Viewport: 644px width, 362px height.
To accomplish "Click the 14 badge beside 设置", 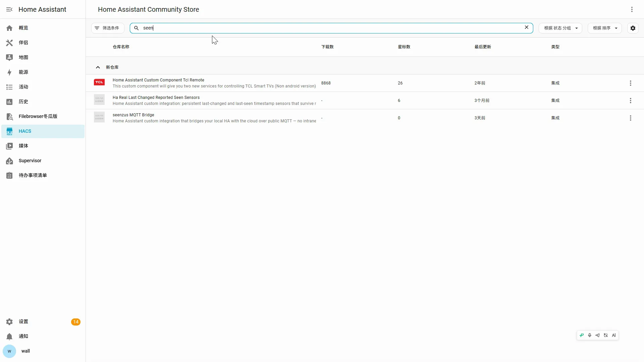I will click(76, 322).
